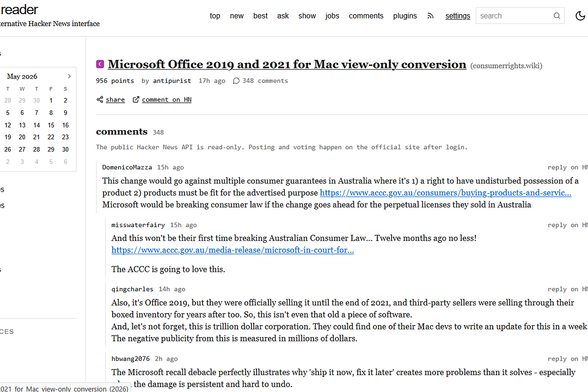Reply on HN to qingcharles comment
Image resolution: width=588 pixels, height=392 pixels.
pos(568,289)
